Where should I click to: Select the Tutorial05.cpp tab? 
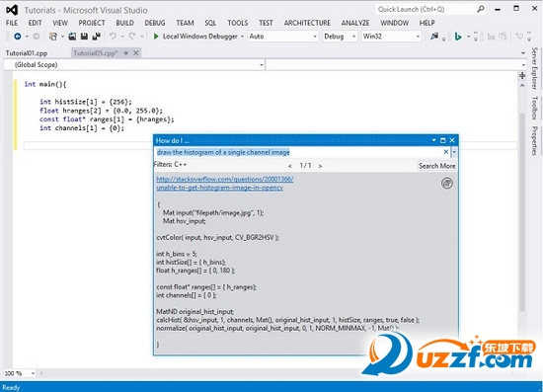point(95,53)
